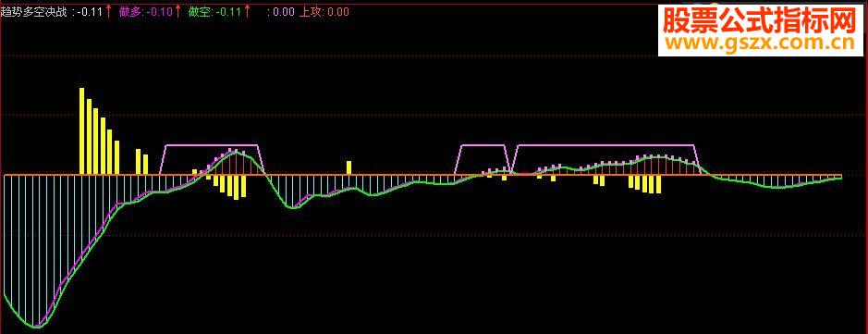Click the white -0.11 value after 趋势多空决战
This screenshot has width=868, height=334.
pos(90,12)
